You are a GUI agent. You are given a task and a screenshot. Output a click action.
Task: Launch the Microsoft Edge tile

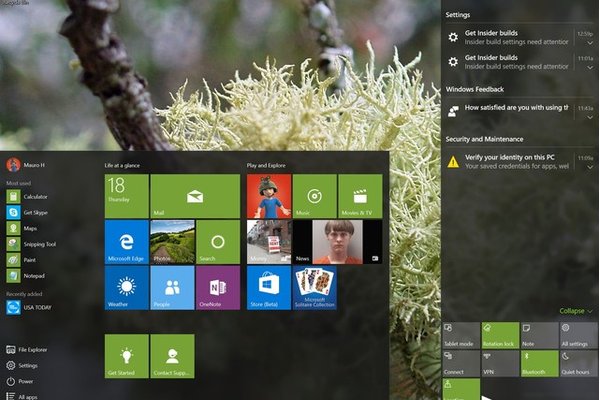click(x=127, y=242)
